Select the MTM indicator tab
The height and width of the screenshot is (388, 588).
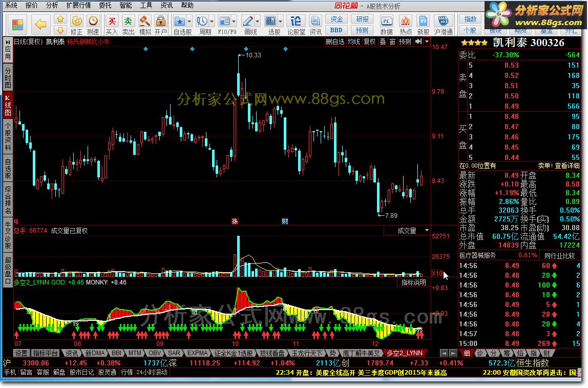pyautogui.click(x=135, y=354)
